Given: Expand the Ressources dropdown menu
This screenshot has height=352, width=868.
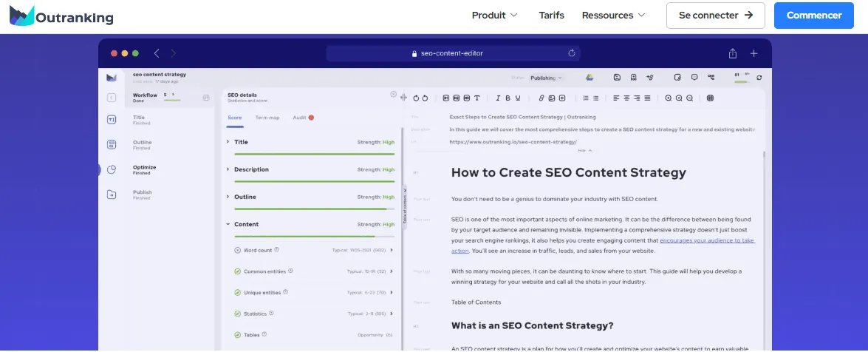Looking at the screenshot, I should point(613,16).
